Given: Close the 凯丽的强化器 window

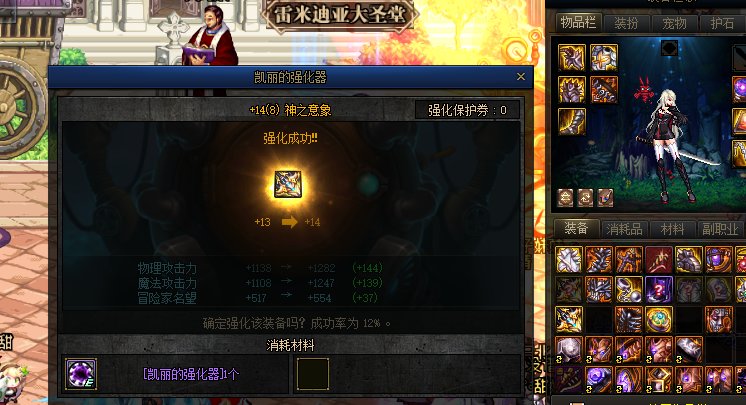Looking at the screenshot, I should coord(521,77).
